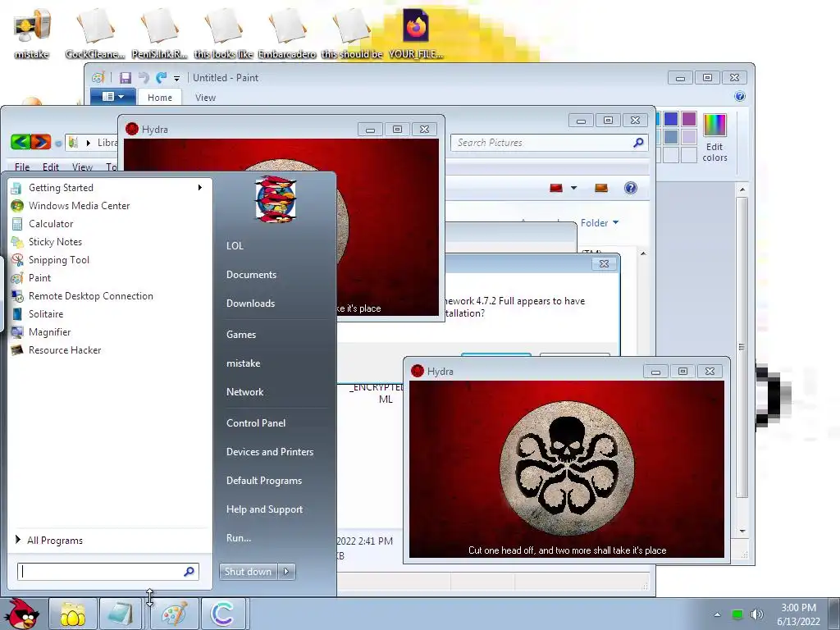Open the Folder arrange-by dropdown
This screenshot has height=630, width=840.
click(x=600, y=223)
